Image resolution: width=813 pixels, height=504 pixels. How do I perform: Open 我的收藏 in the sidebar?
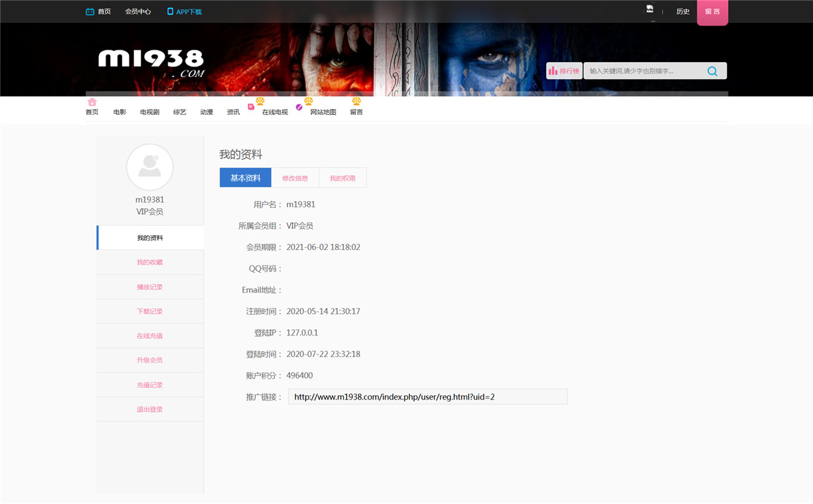[x=150, y=262]
